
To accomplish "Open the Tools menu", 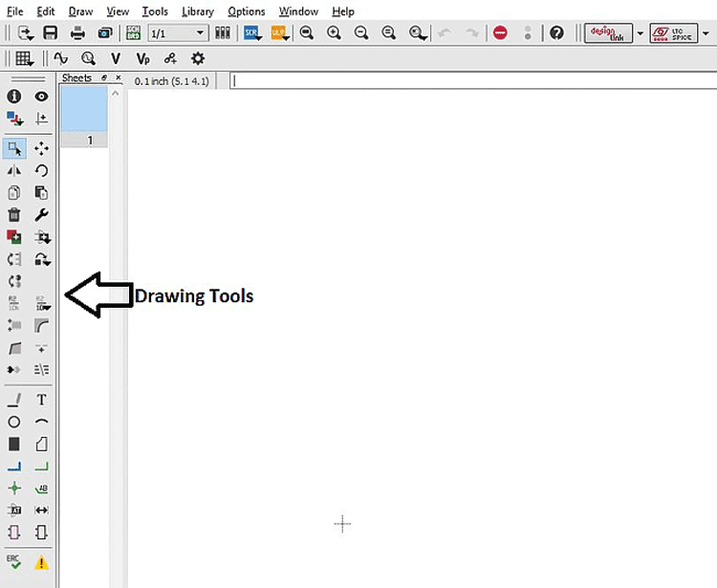I will [x=155, y=11].
